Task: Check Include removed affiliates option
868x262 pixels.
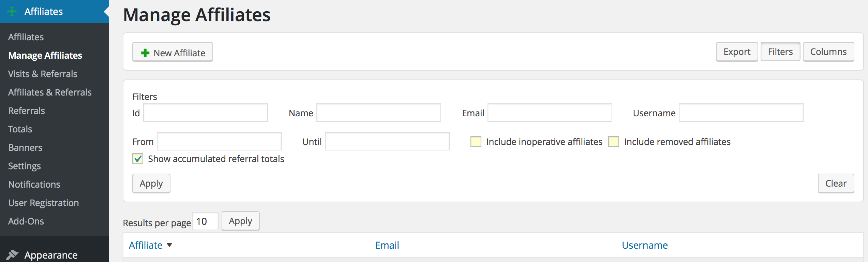Action: [614, 142]
